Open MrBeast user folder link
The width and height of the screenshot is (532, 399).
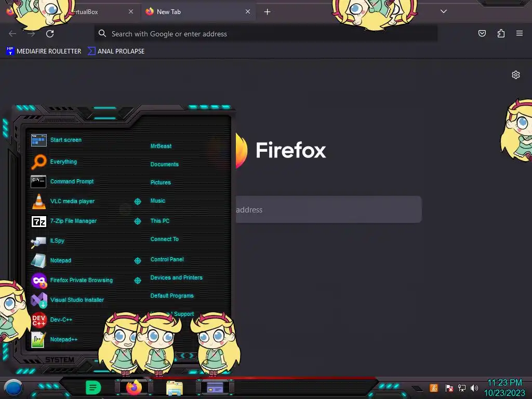(161, 146)
